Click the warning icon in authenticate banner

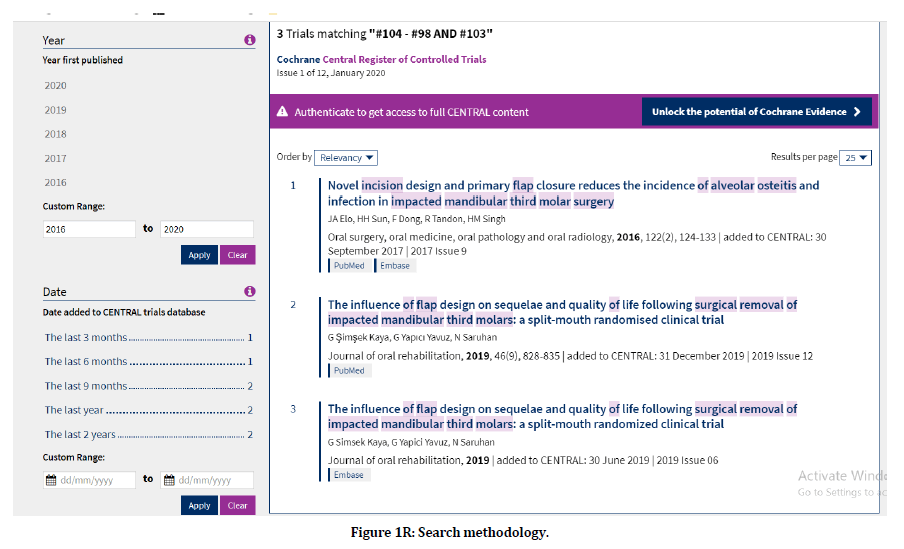282,112
